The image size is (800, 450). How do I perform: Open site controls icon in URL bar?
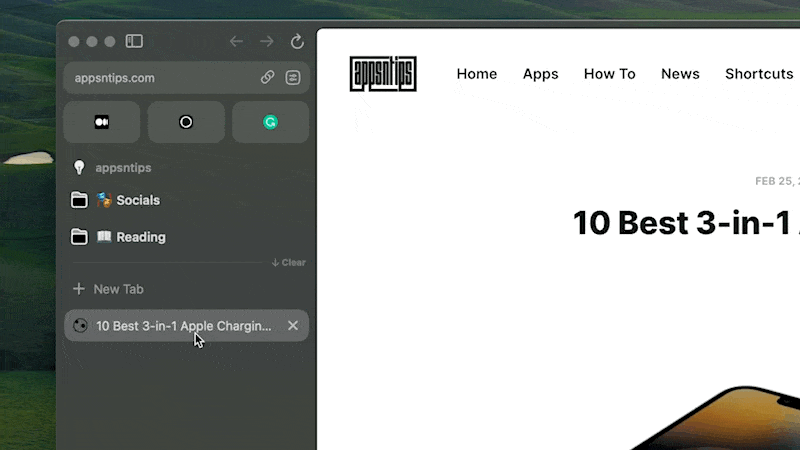293,77
